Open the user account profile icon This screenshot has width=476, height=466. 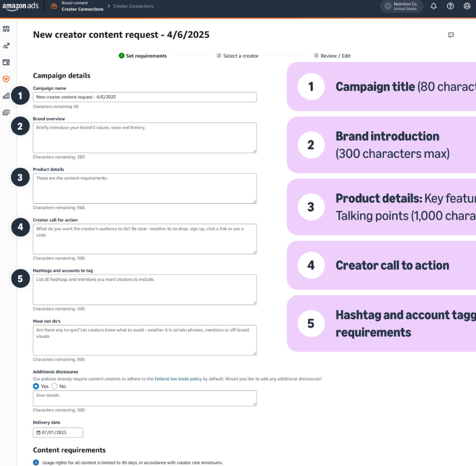click(467, 7)
